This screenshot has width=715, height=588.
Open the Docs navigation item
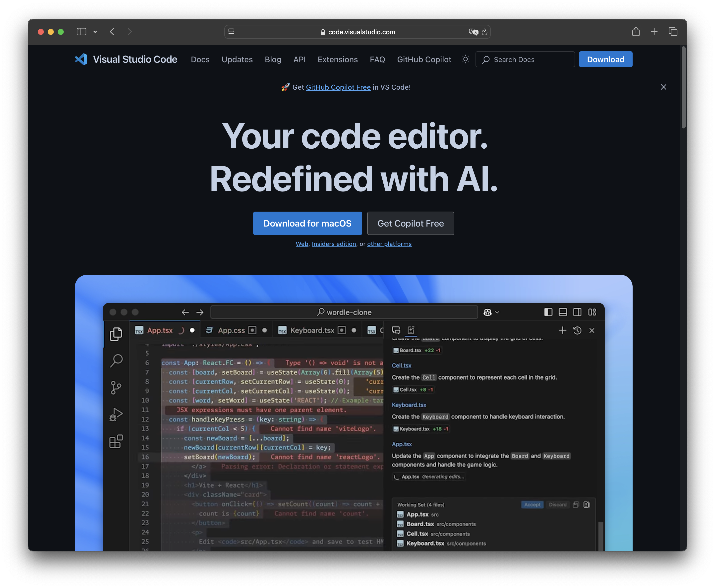pyautogui.click(x=200, y=59)
